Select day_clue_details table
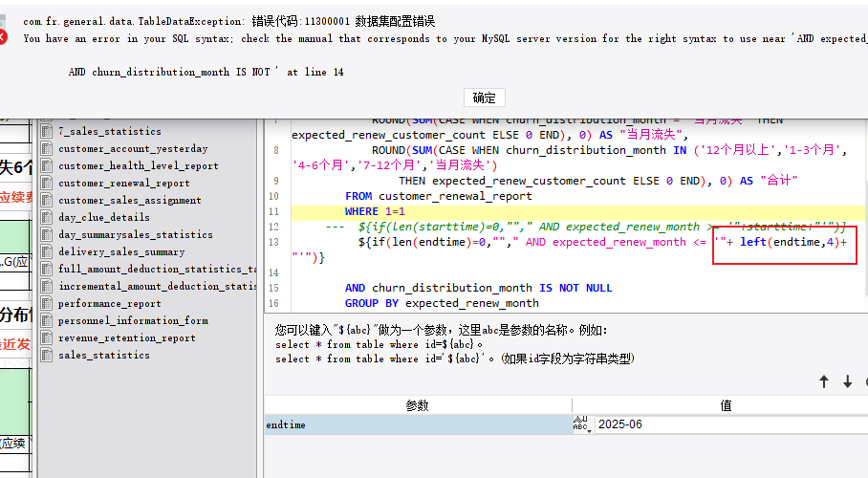 [104, 217]
